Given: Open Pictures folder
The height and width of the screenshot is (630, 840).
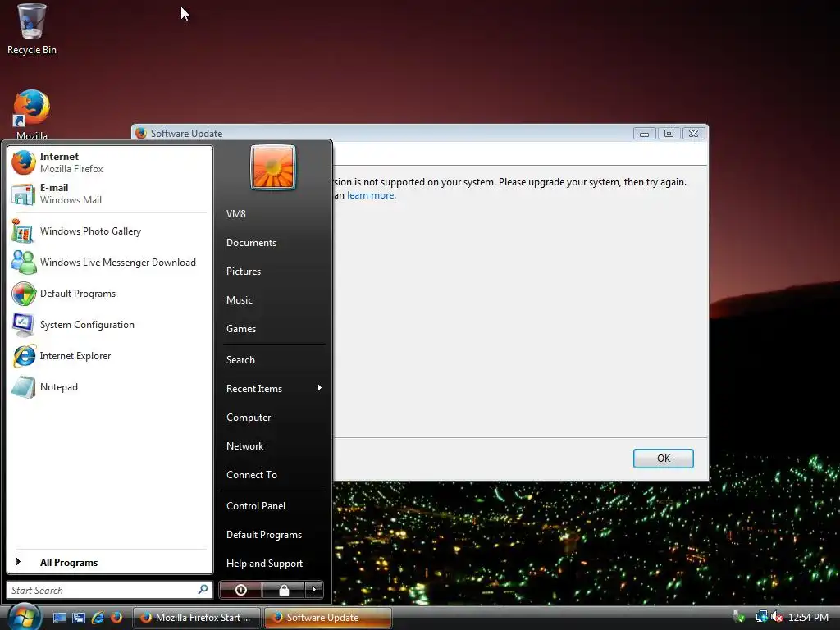Looking at the screenshot, I should (x=273, y=271).
